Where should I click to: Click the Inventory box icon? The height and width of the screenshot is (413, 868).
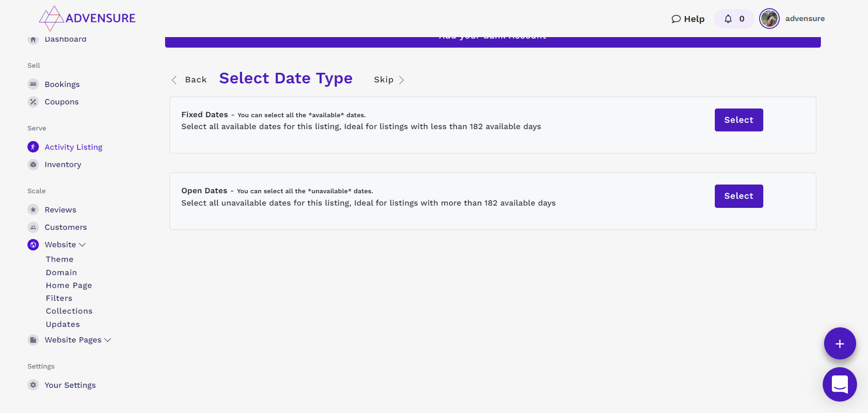point(33,164)
